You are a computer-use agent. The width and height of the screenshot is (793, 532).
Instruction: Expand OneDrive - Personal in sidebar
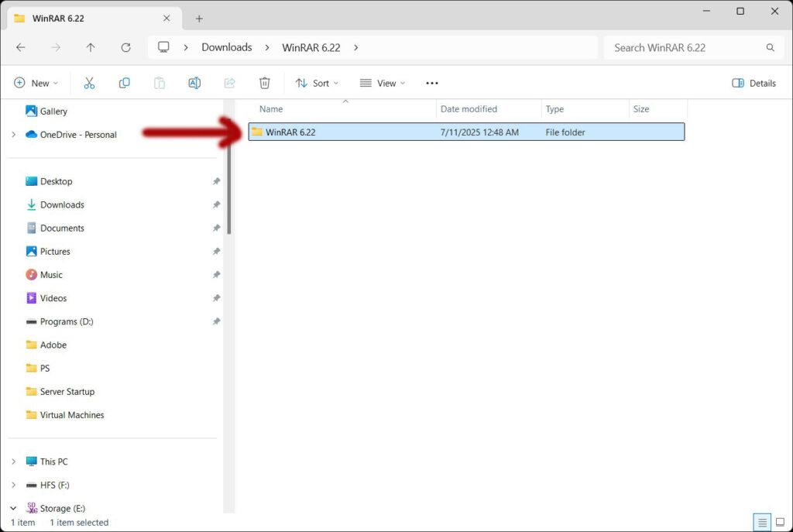(x=13, y=135)
